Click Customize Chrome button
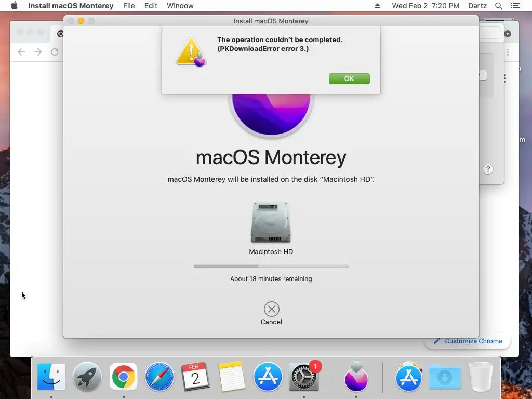The width and height of the screenshot is (532, 399). click(468, 341)
